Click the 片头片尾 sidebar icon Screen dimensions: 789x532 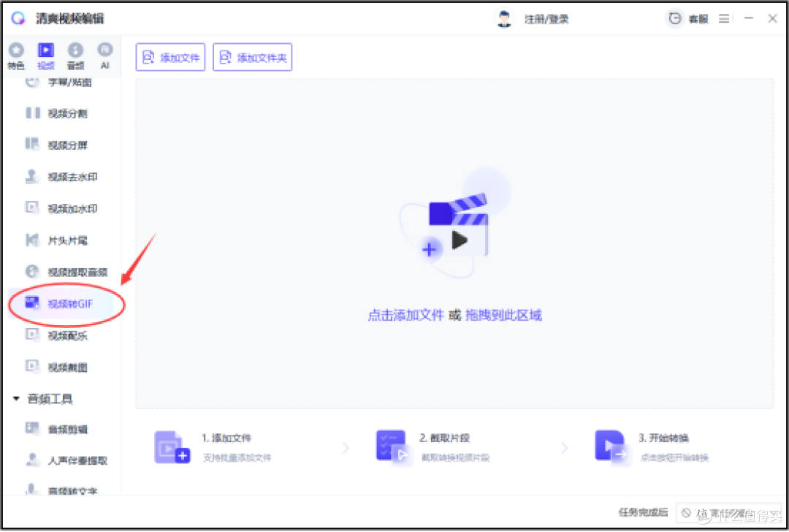point(32,240)
